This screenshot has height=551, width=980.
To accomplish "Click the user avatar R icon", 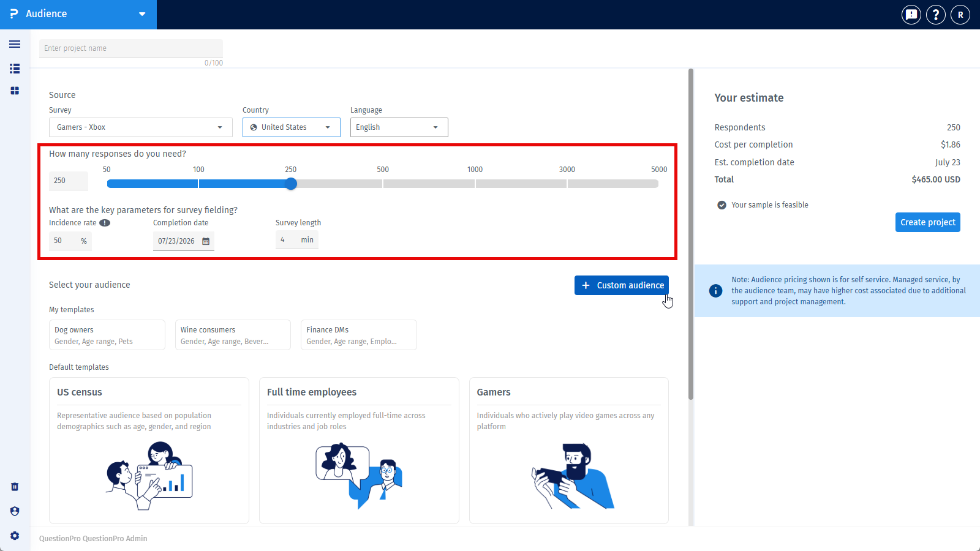I will tap(960, 14).
